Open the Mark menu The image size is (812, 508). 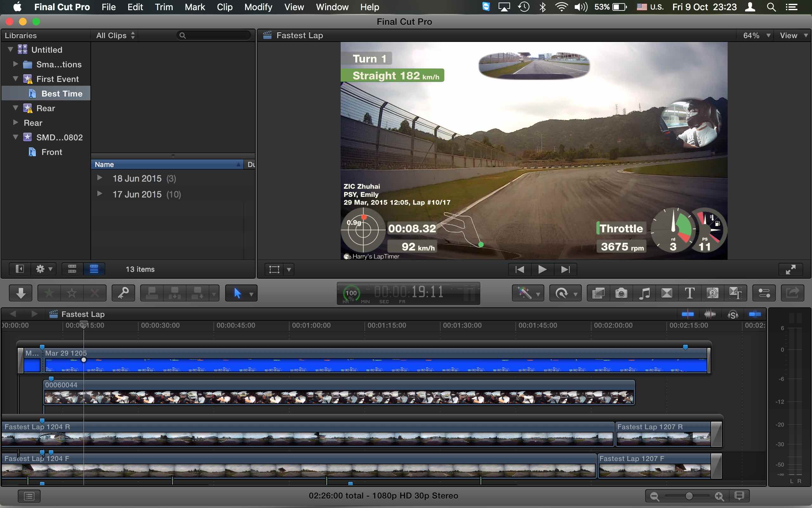pyautogui.click(x=195, y=7)
